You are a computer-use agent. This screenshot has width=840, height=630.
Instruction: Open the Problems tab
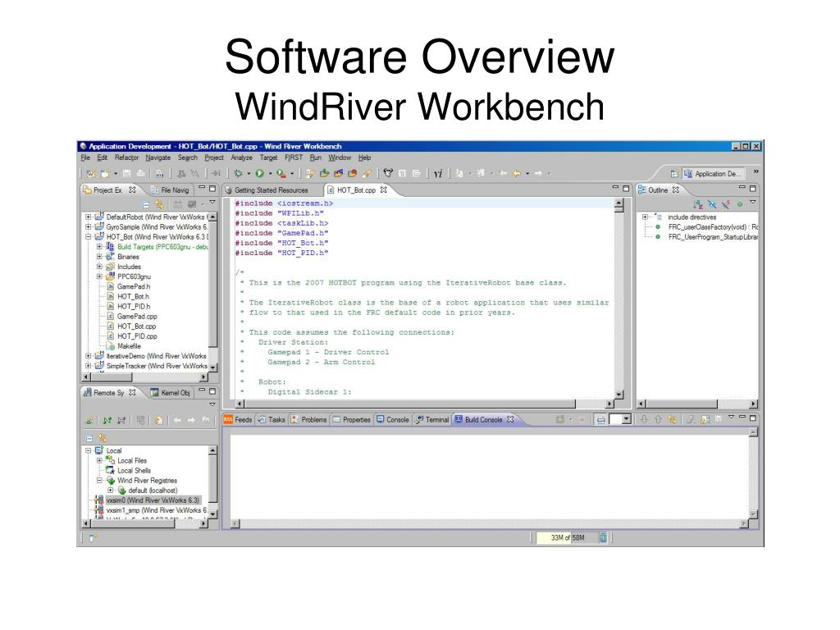308,420
